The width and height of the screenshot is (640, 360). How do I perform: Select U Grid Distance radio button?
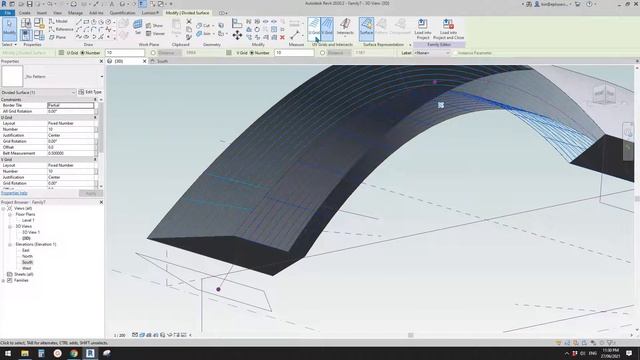click(x=153, y=53)
